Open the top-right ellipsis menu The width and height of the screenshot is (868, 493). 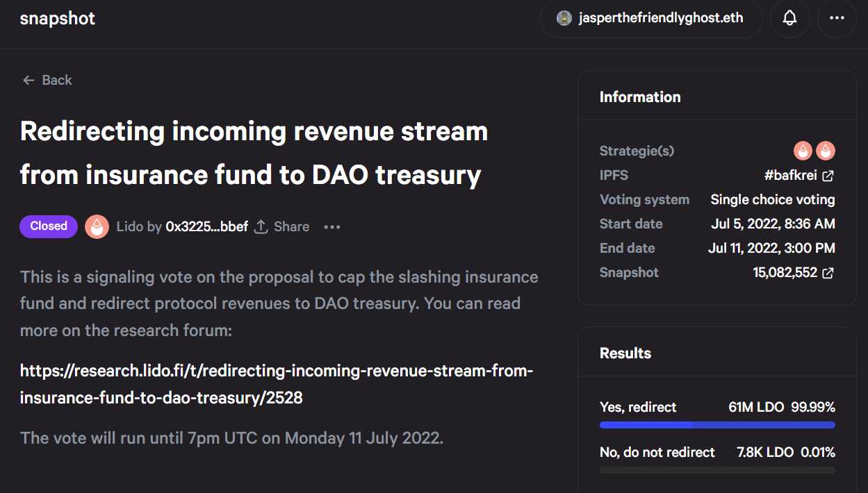[837, 19]
